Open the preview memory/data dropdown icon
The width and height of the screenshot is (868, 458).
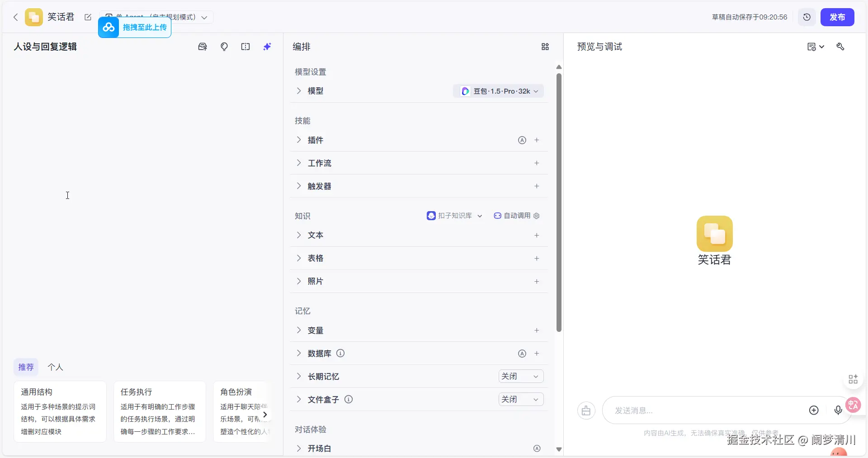(x=816, y=47)
